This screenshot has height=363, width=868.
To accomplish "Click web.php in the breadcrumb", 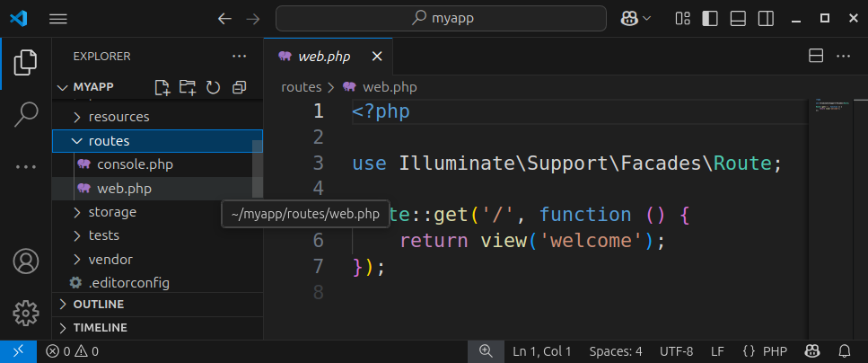I will click(390, 87).
